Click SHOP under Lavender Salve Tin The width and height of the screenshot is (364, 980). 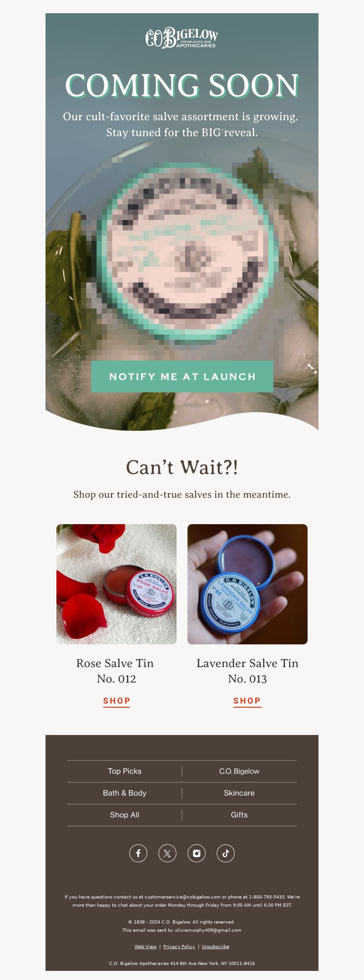pos(248,701)
